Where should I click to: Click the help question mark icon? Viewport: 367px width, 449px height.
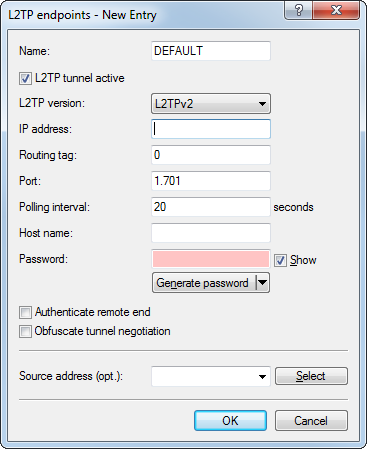coord(299,10)
